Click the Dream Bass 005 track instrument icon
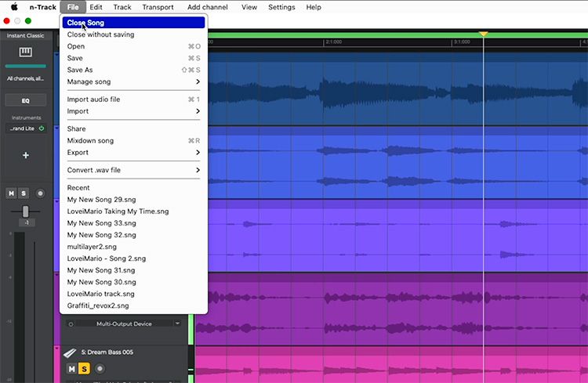Viewport: 588px width, 383px height. click(70, 352)
